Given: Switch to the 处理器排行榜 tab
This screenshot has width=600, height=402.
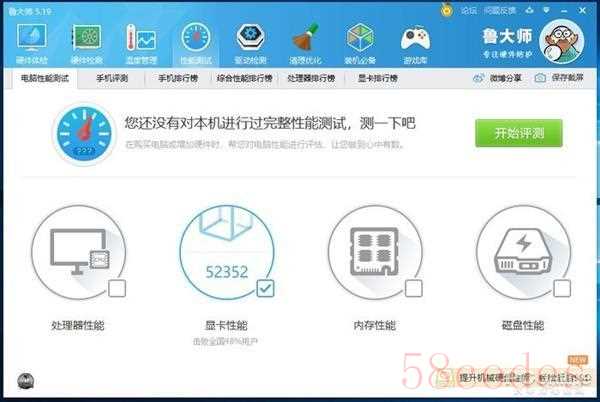Looking at the screenshot, I should click(x=311, y=78).
